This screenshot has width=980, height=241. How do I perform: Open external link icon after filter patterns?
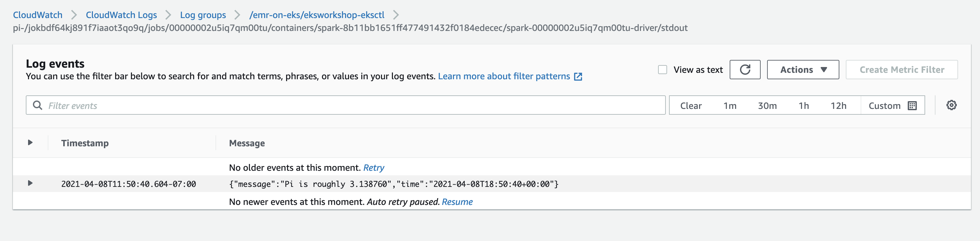[578, 76]
